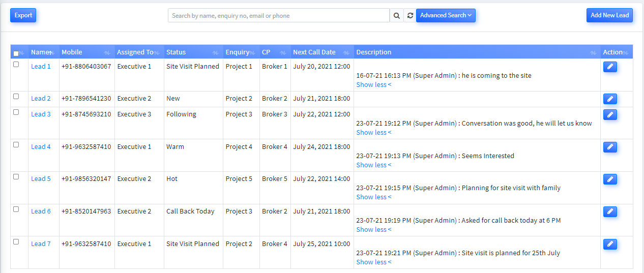Collapse Lead 3 description with Show less
Image resolution: width=644 pixels, height=273 pixels.
click(374, 132)
